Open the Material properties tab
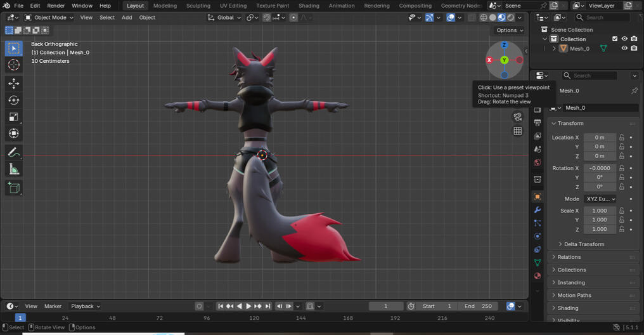Viewport: 644px width, 335px height. pyautogui.click(x=538, y=275)
